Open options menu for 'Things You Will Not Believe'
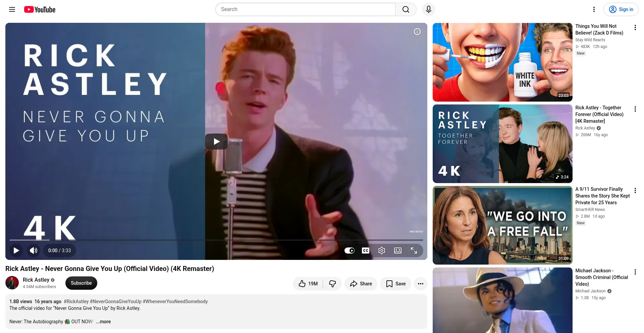Image resolution: width=644 pixels, height=333 pixels. pyautogui.click(x=635, y=27)
